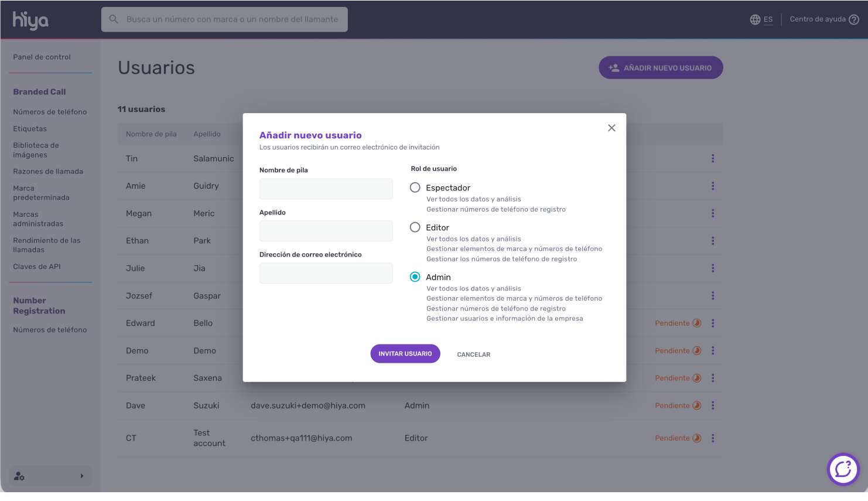868x501 pixels.
Task: Expand the account menu arrow in sidebar
Action: 82,476
